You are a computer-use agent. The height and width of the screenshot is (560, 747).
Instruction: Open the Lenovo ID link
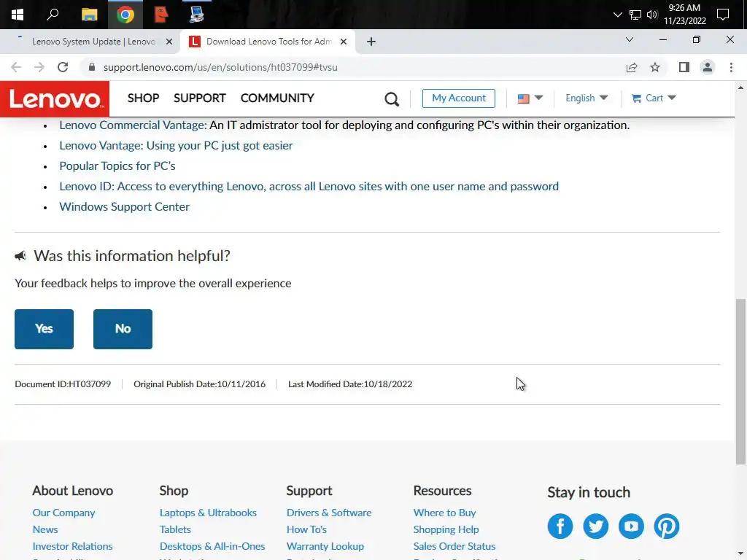coord(309,187)
